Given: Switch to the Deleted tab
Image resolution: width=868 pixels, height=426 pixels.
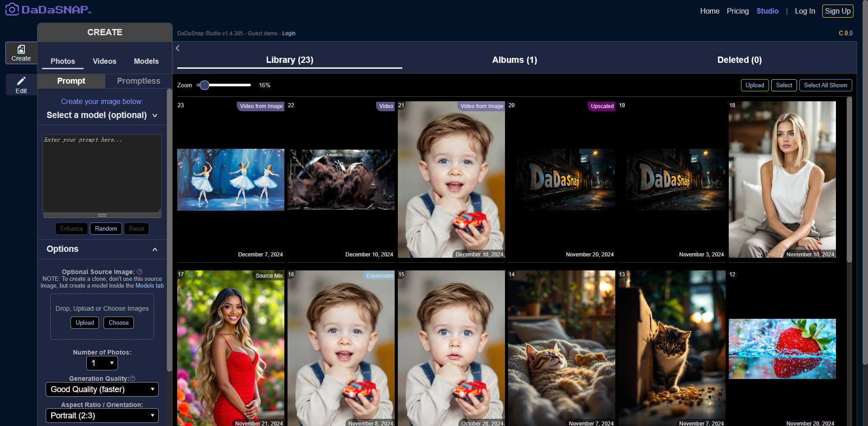Looking at the screenshot, I should [x=739, y=60].
